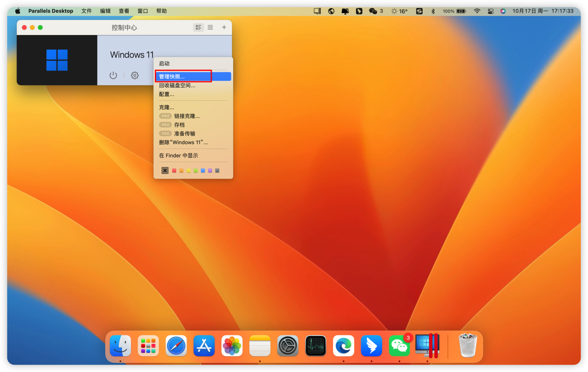The height and width of the screenshot is (372, 588).
Task: Open the Wi-Fi menu bar icon
Action: [x=477, y=11]
